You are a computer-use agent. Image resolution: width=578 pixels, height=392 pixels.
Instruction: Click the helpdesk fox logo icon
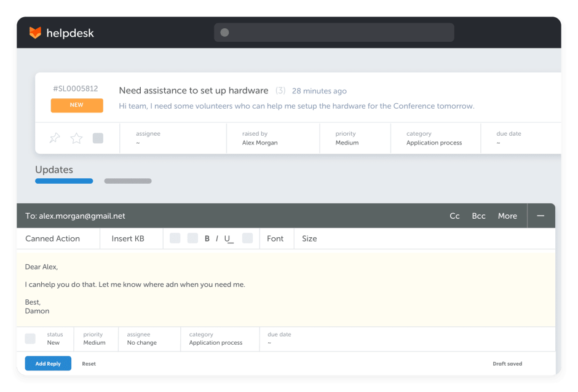pos(35,33)
